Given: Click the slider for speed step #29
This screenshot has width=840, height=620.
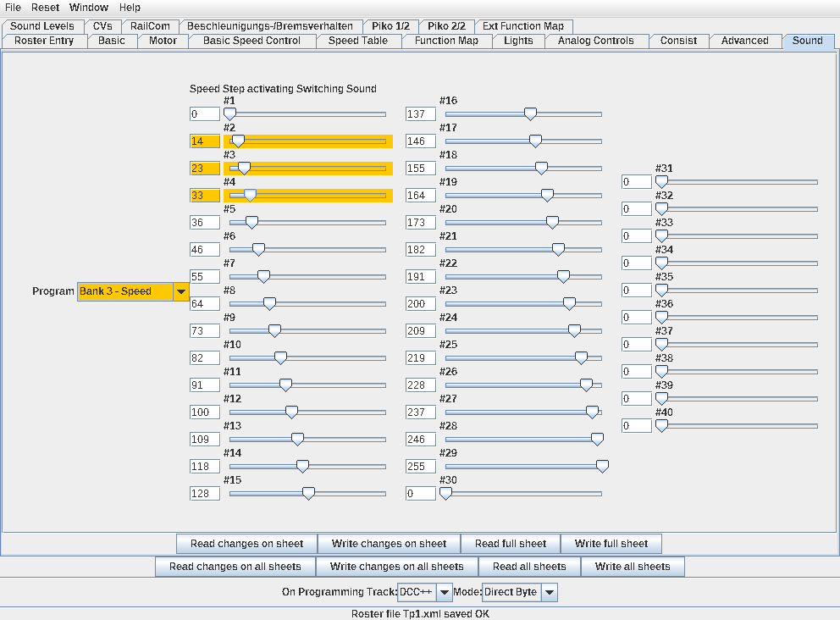Looking at the screenshot, I should 523,467.
